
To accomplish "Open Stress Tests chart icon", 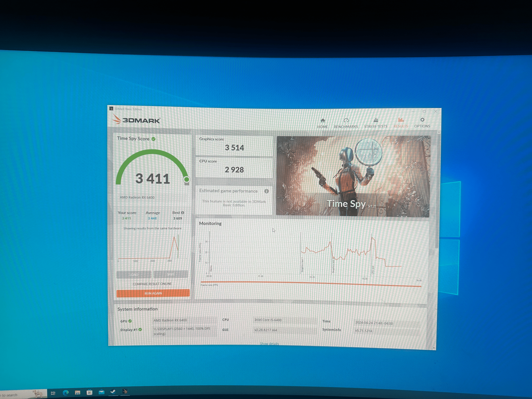I will [x=376, y=120].
